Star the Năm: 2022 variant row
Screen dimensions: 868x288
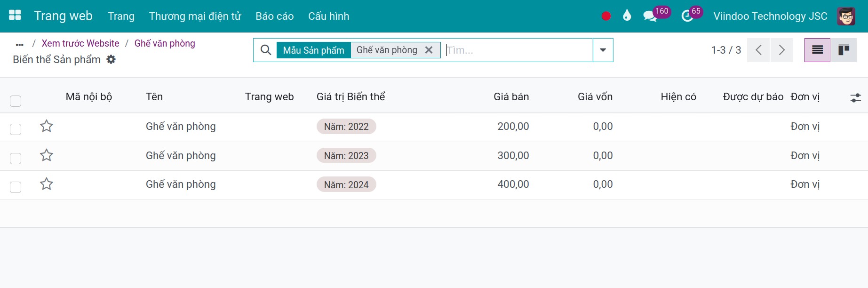click(x=47, y=126)
